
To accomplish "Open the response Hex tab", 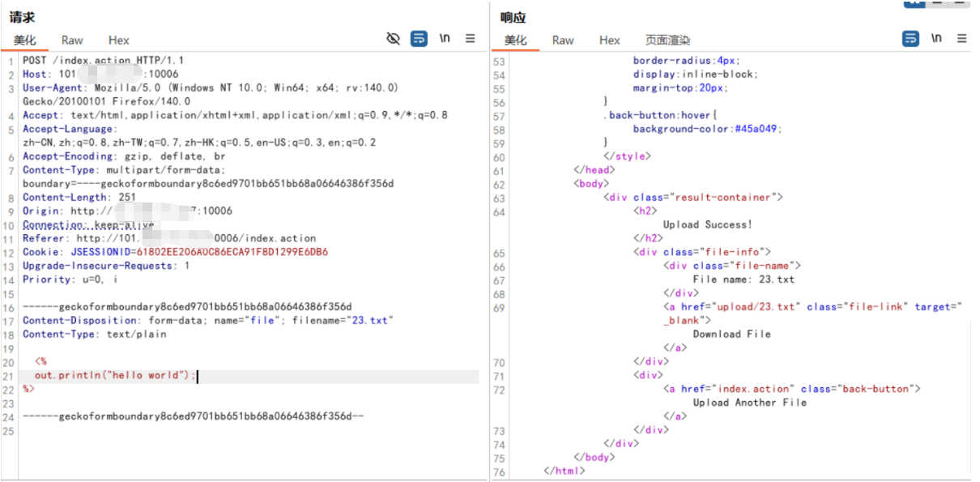I will (x=610, y=41).
